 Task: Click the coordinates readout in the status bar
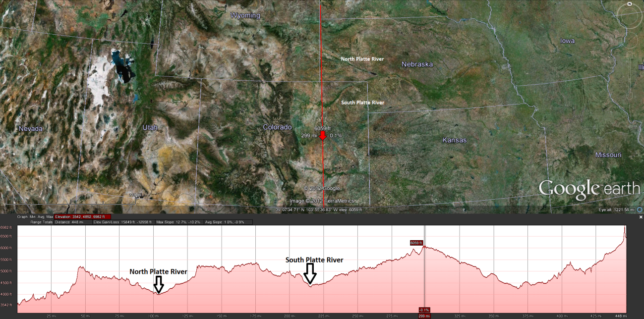tap(319, 209)
